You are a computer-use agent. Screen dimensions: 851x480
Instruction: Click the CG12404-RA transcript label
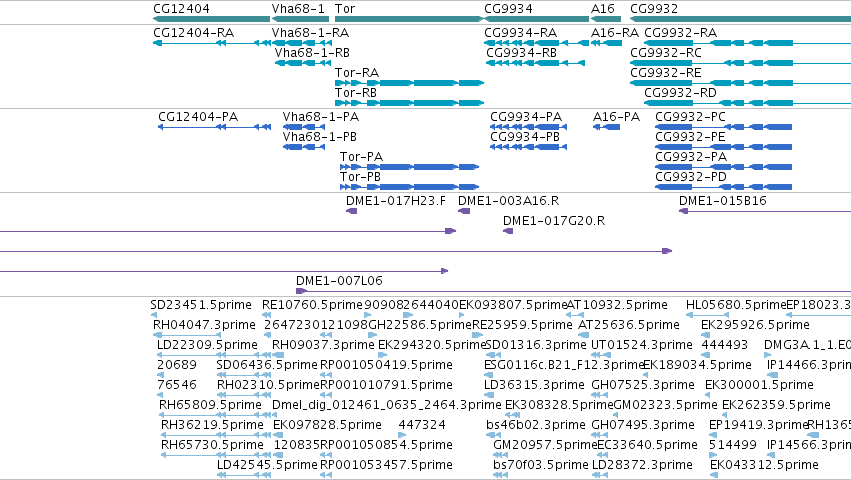pos(194,33)
